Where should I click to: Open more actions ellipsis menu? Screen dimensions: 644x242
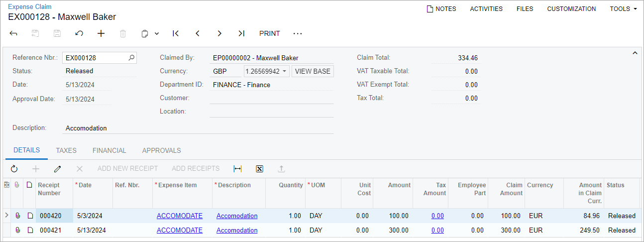pos(298,33)
